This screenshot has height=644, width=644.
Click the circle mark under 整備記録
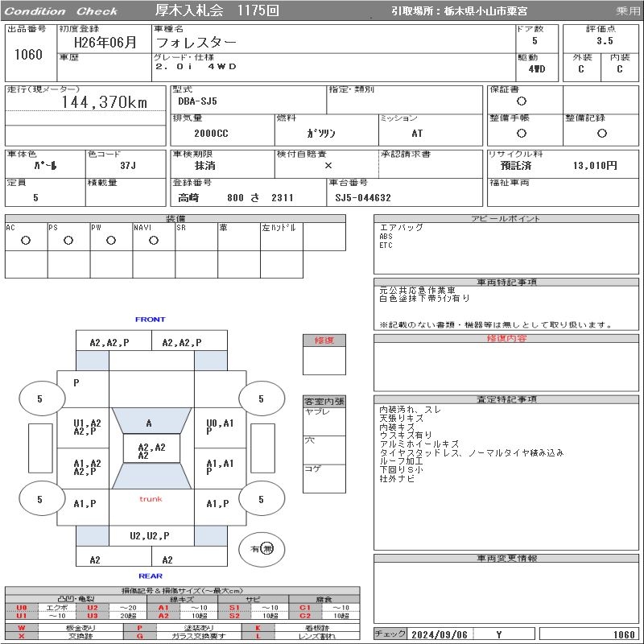click(x=601, y=133)
